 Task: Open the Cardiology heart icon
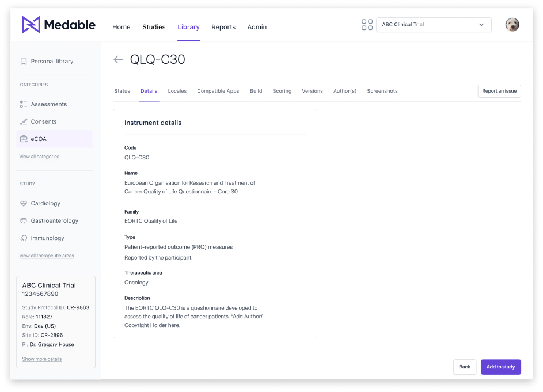click(x=24, y=203)
